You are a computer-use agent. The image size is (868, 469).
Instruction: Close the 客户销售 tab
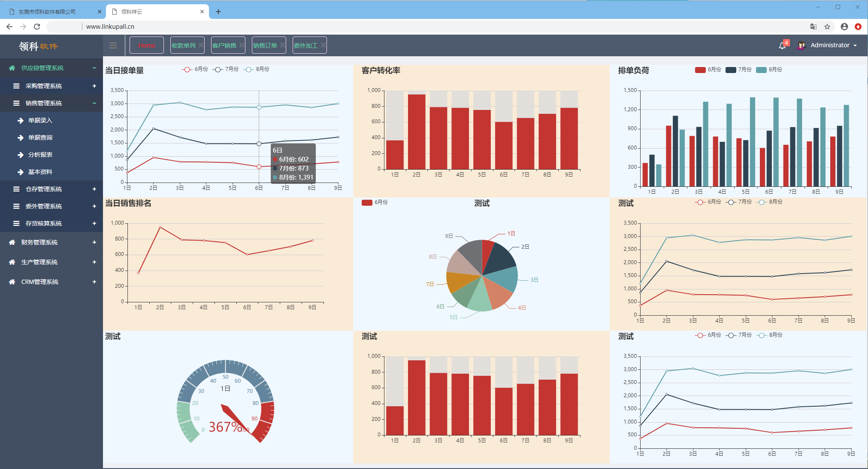(x=242, y=45)
